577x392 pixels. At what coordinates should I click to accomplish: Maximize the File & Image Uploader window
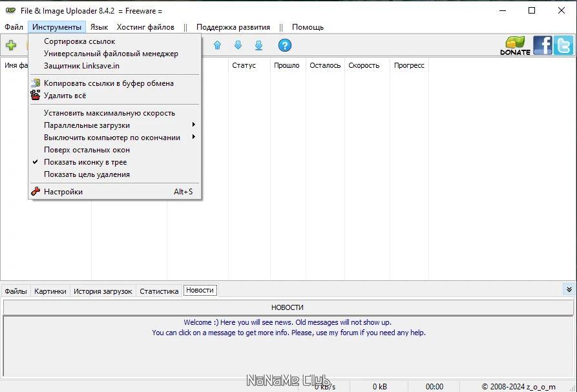pyautogui.click(x=531, y=11)
